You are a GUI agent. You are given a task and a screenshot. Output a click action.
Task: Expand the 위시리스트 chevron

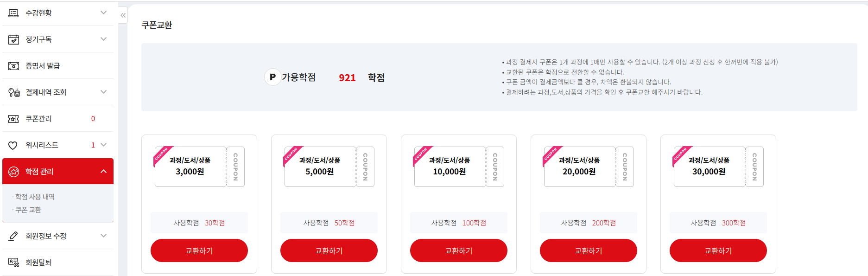[103, 145]
